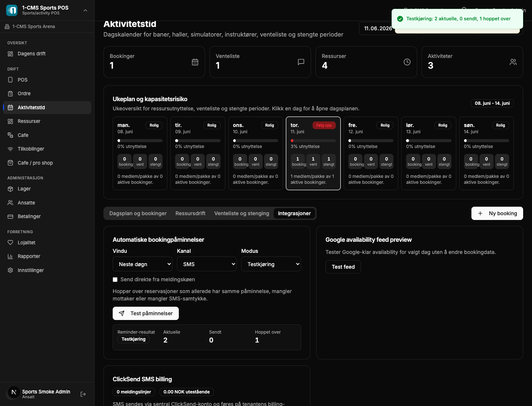Viewport: 532px width, 406px height.
Task: Click the Innstillinger gear icon
Action: click(10, 270)
